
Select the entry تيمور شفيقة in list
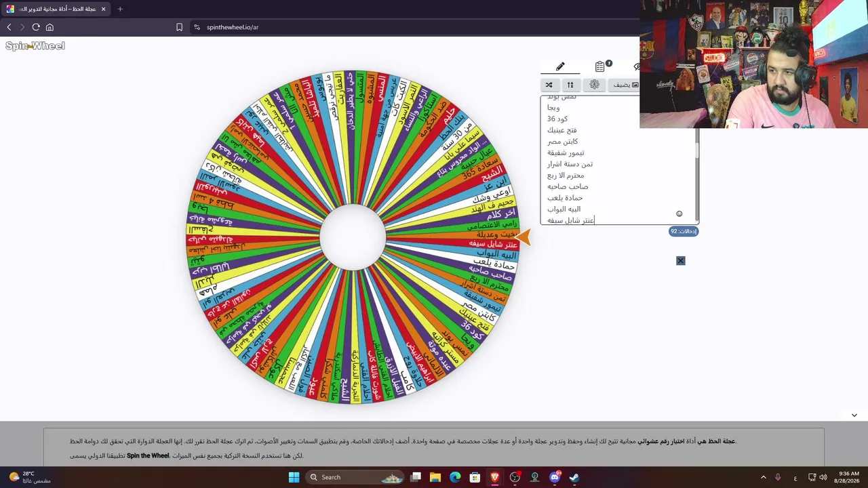[x=566, y=152]
